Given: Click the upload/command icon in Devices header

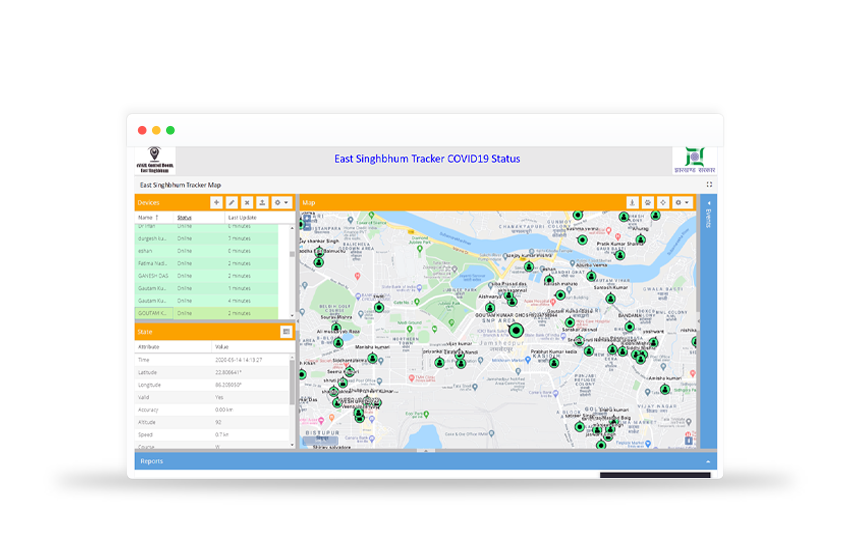Looking at the screenshot, I should pos(262,202).
